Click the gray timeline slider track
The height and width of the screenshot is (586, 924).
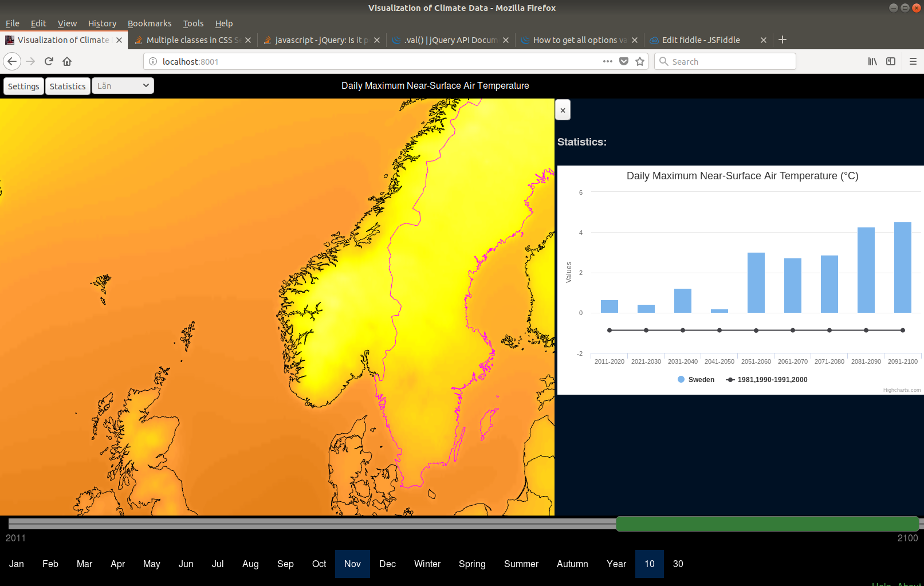(312, 524)
